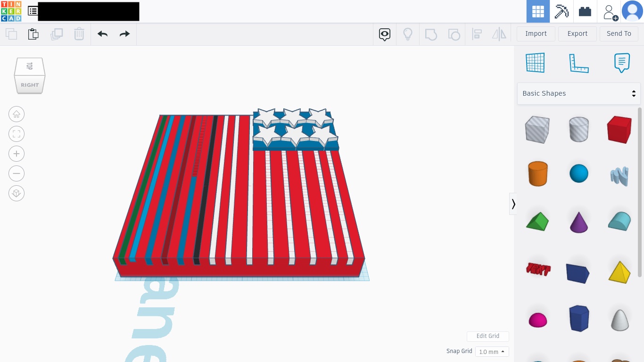Click the Undo arrow

coord(102,34)
